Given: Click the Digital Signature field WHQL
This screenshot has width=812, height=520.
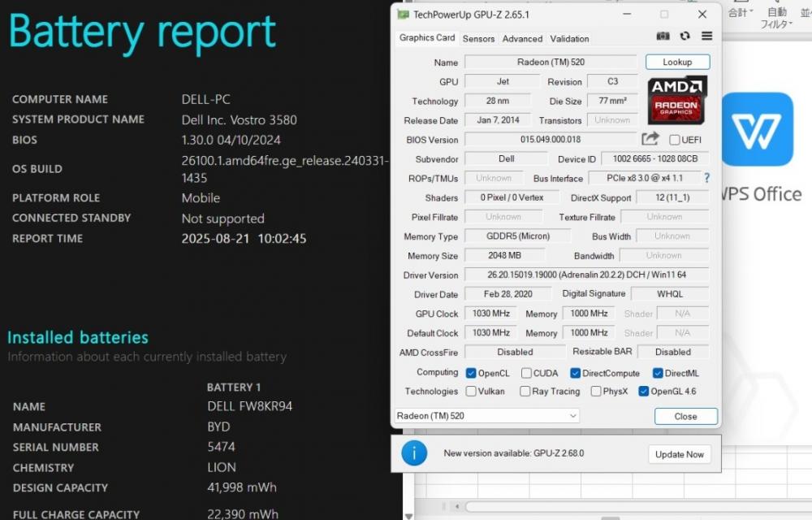Looking at the screenshot, I should pyautogui.click(x=670, y=294).
